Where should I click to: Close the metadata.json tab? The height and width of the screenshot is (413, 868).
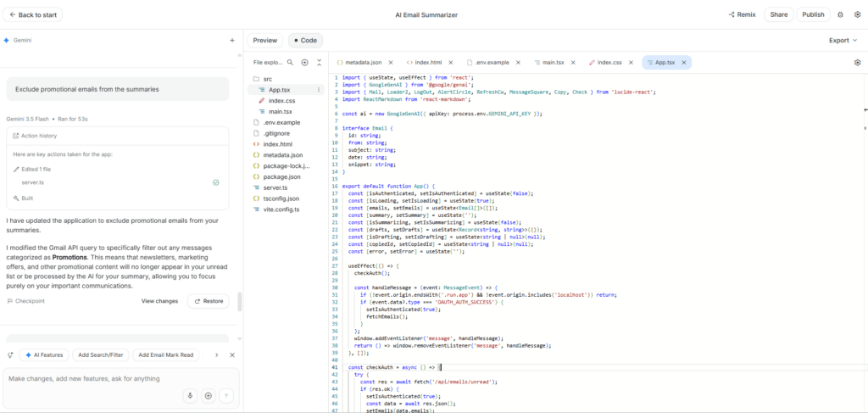point(391,63)
